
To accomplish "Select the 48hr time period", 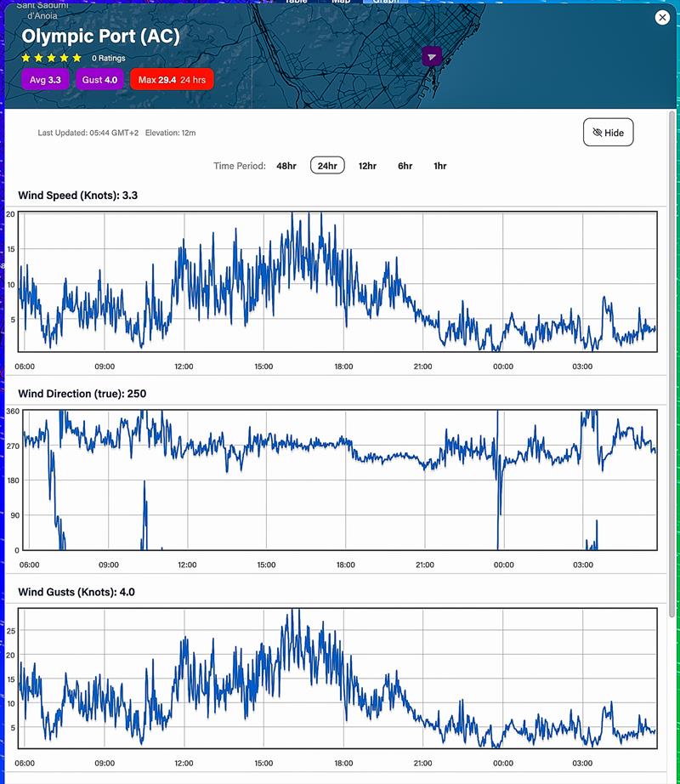I will point(286,166).
